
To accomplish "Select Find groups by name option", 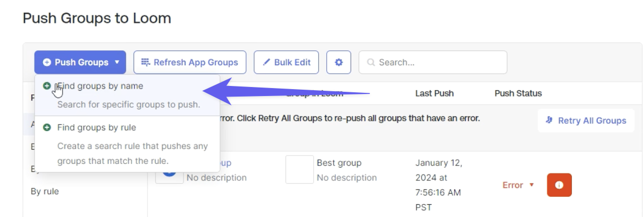I will pyautogui.click(x=100, y=86).
